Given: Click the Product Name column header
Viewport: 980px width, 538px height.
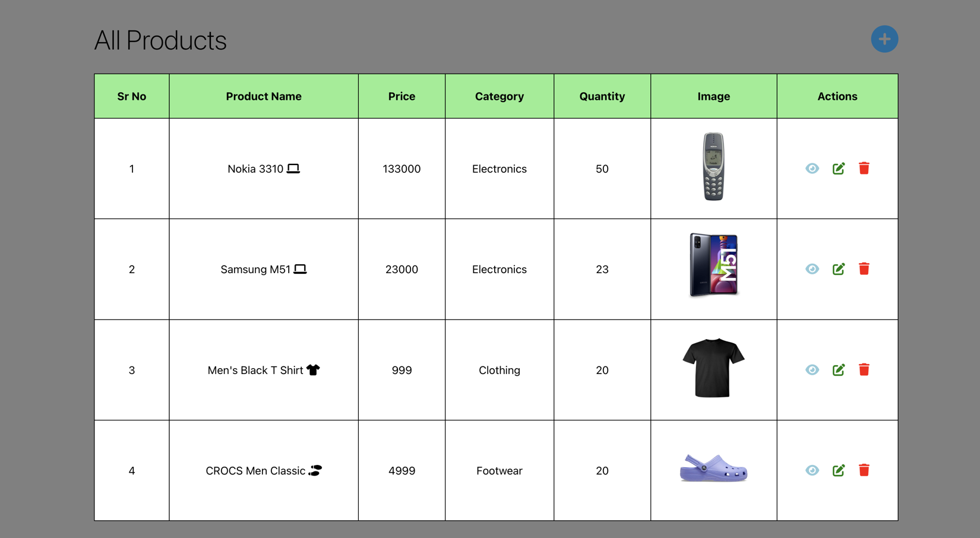Looking at the screenshot, I should (x=264, y=96).
